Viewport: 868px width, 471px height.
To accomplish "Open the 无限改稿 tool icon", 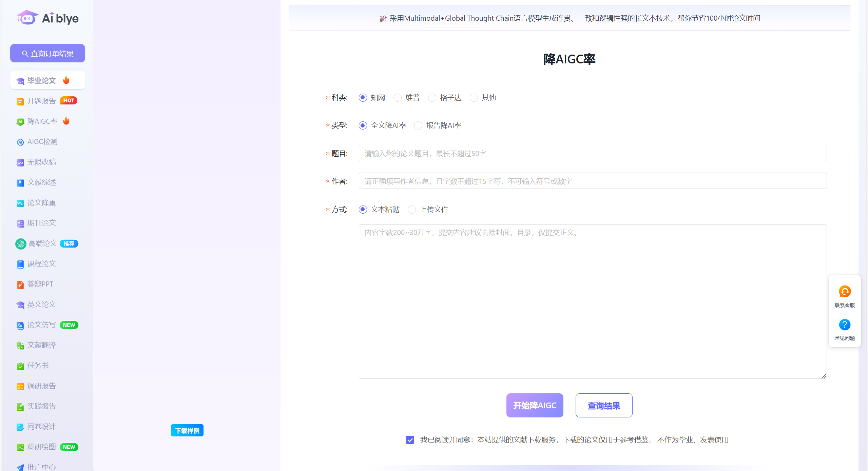I will click(x=20, y=162).
